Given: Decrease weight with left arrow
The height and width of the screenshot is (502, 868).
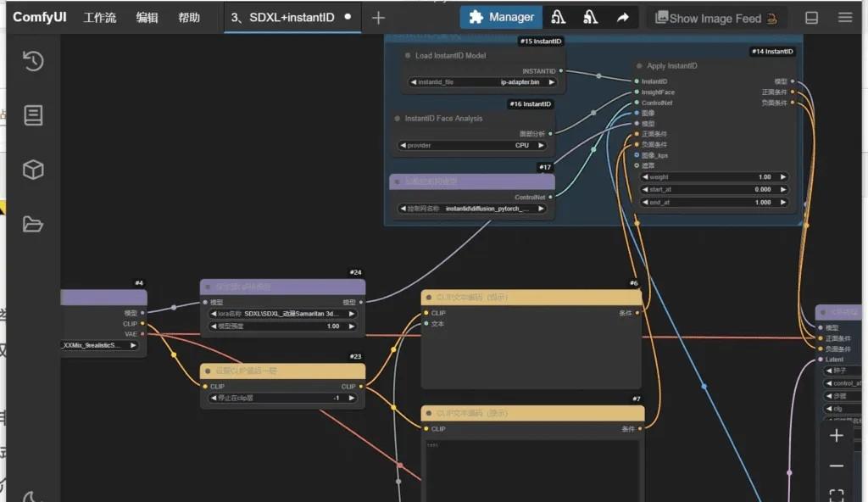Looking at the screenshot, I should point(645,176).
